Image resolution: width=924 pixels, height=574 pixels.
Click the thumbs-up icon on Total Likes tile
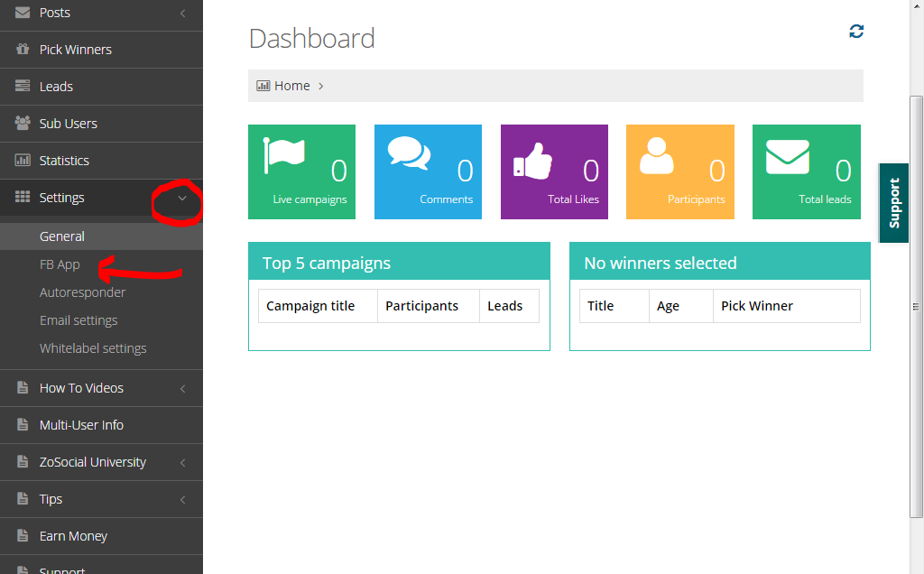[532, 161]
